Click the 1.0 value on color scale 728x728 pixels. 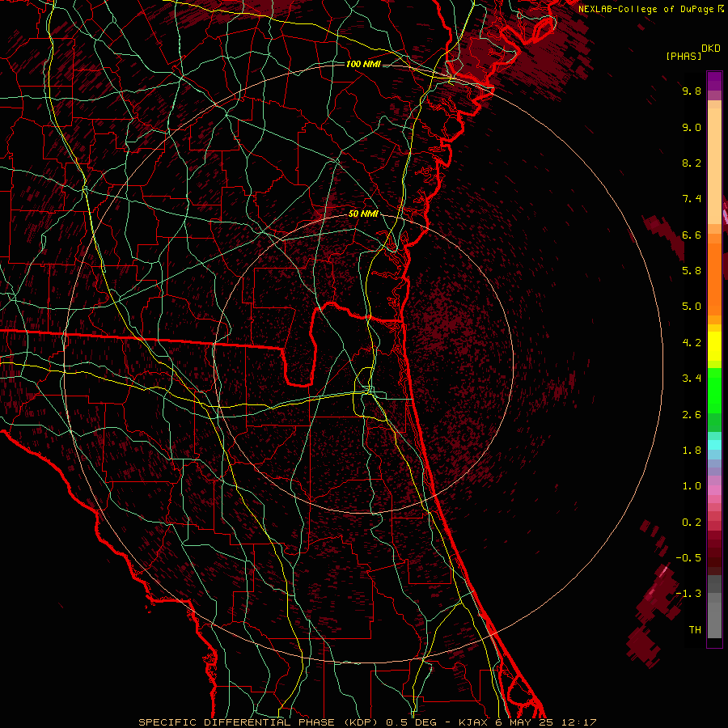tap(692, 486)
